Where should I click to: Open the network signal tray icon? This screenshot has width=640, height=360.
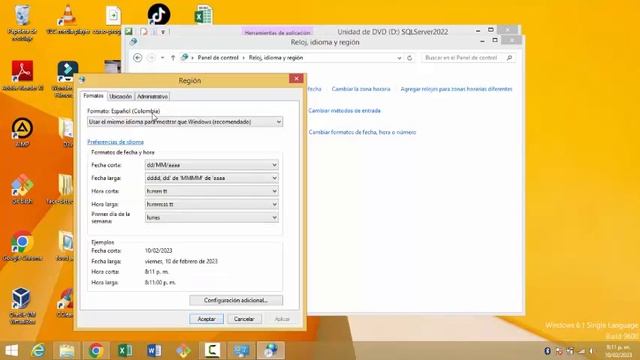pos(581,351)
